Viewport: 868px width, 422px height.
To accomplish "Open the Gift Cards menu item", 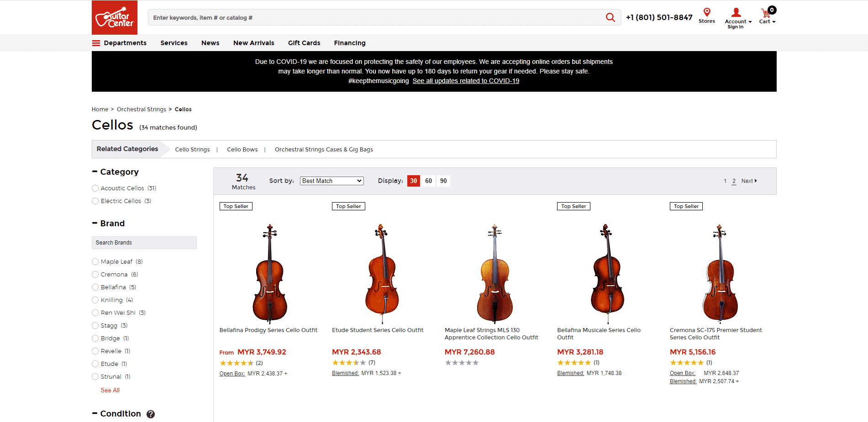I will point(304,43).
